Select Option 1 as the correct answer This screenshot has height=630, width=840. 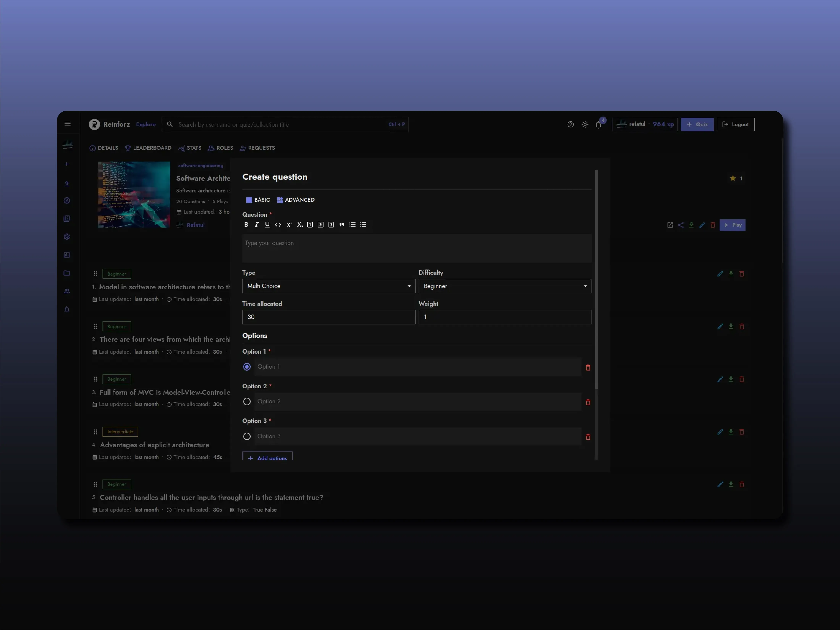tap(247, 367)
